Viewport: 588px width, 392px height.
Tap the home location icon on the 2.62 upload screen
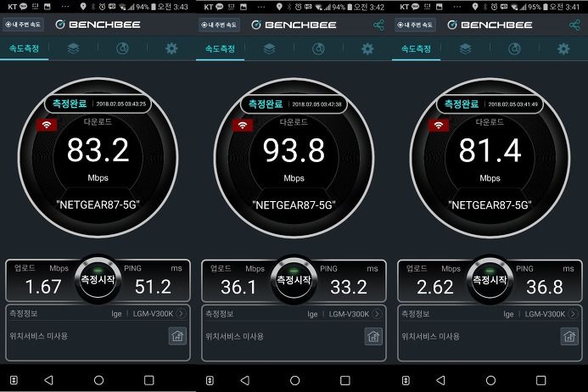(569, 336)
